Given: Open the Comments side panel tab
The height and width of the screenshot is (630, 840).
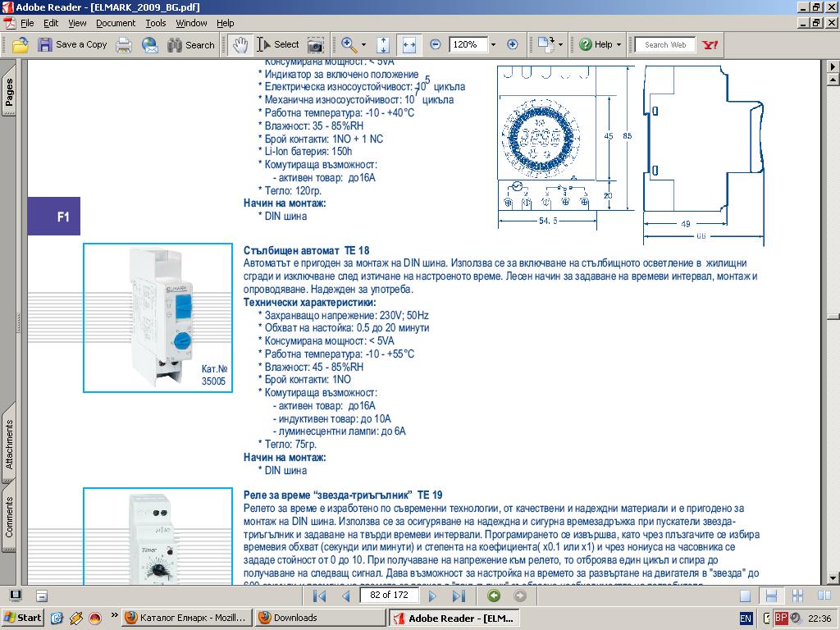Looking at the screenshot, I should (9, 517).
